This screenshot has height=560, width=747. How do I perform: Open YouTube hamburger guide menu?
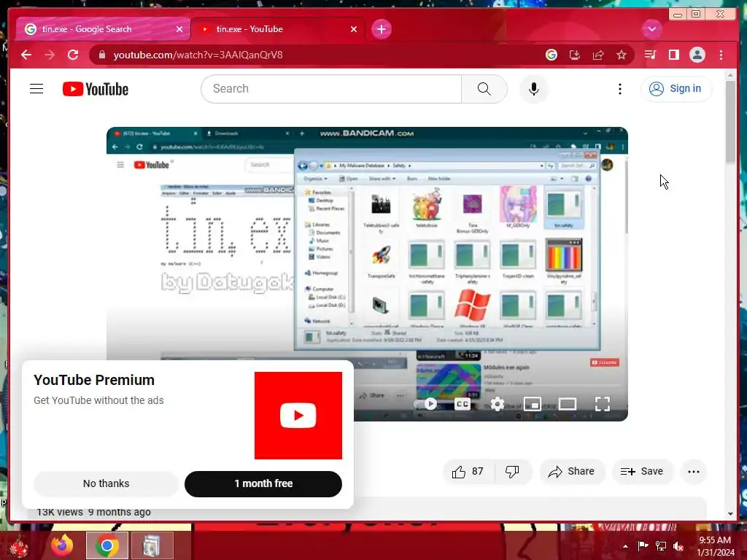pos(36,88)
